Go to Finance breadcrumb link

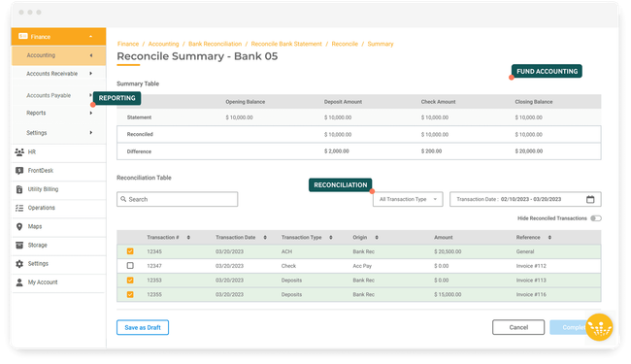click(128, 44)
